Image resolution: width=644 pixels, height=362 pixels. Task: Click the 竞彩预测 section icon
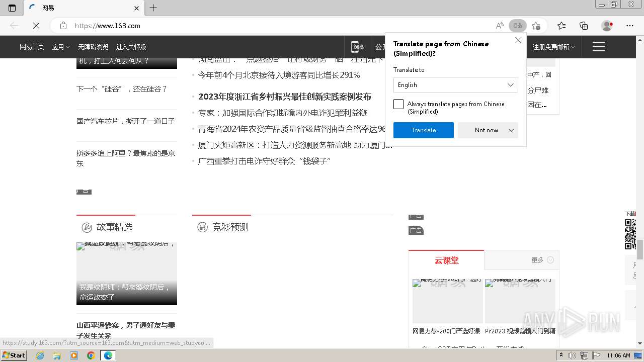202,227
